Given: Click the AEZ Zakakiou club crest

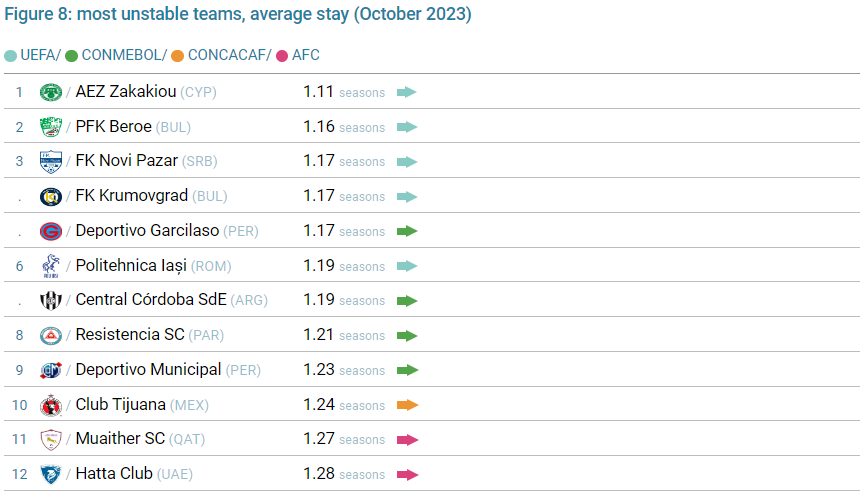Looking at the screenshot, I should point(50,92).
